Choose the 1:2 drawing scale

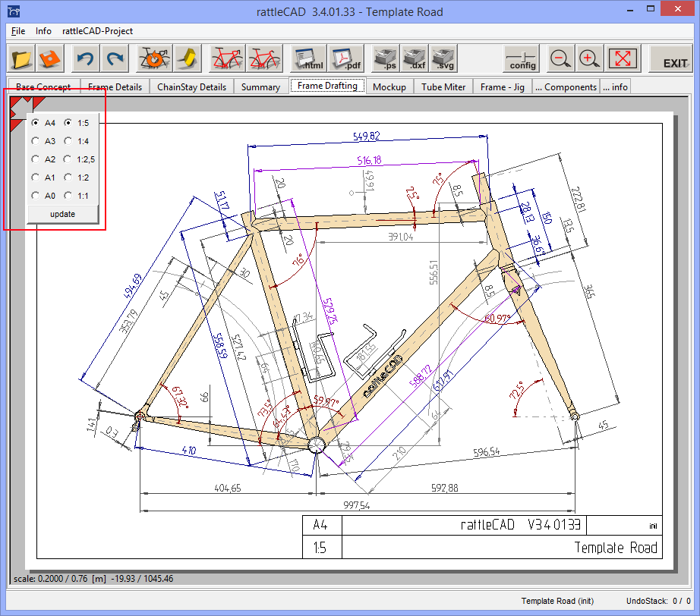tap(77, 178)
